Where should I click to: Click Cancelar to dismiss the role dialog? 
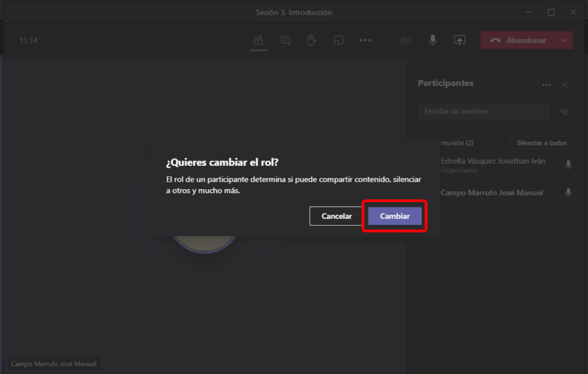click(336, 216)
